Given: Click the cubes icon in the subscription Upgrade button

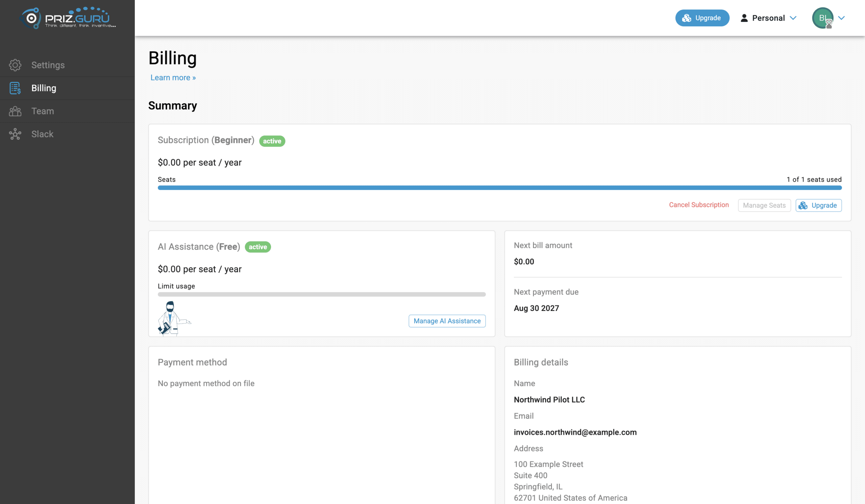Looking at the screenshot, I should coord(803,205).
